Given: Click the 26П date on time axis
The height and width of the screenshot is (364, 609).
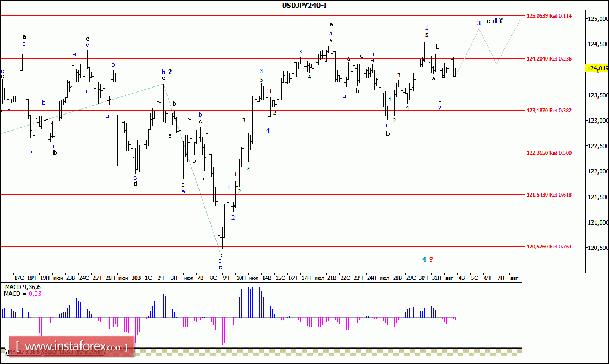Looking at the screenshot, I should point(110,278).
